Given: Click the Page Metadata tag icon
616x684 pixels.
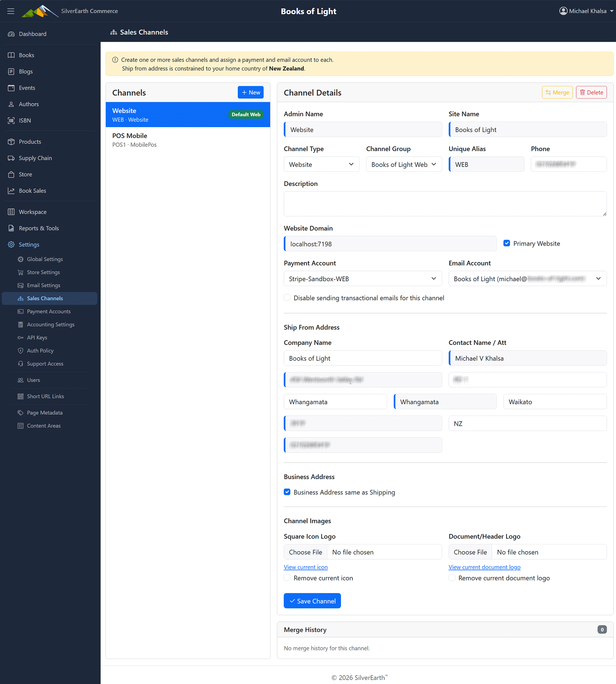Looking at the screenshot, I should tap(21, 413).
